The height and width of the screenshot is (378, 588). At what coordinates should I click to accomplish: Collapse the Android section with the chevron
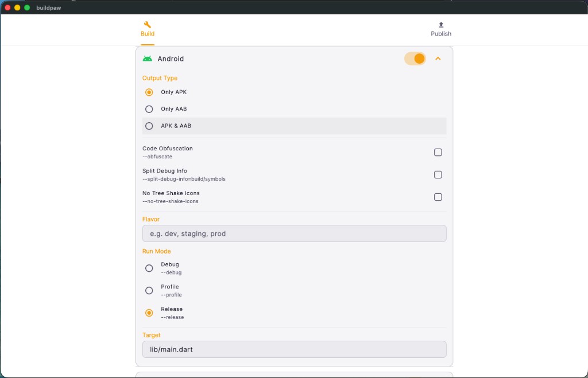[438, 59]
